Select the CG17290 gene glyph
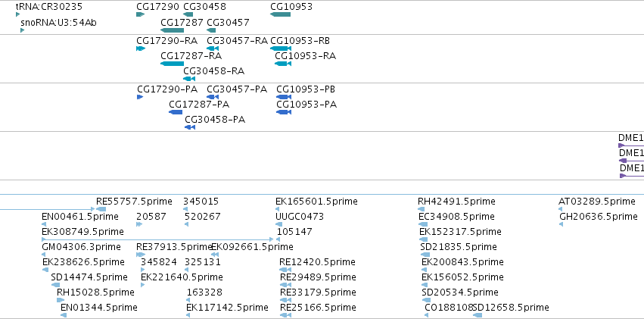 pos(140,14)
